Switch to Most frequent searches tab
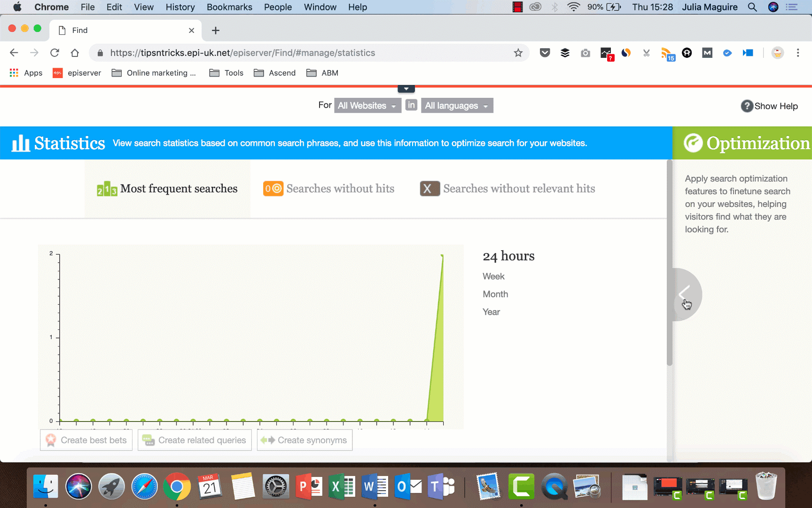Viewport: 812px width, 508px height. [x=167, y=189]
